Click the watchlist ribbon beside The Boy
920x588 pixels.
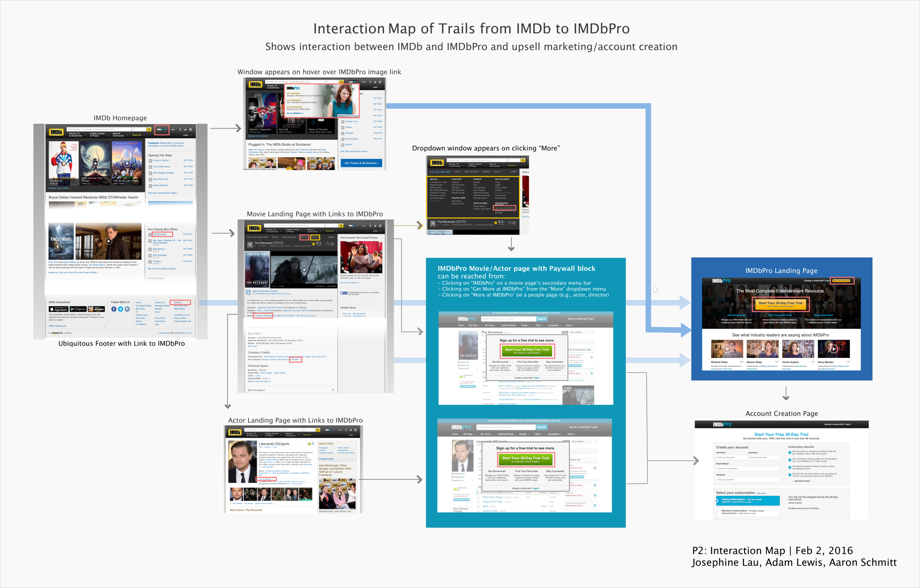pos(150,262)
